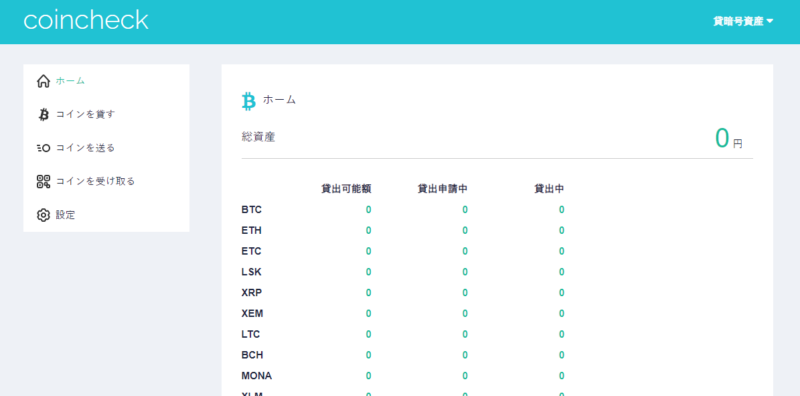Click ETH 貸出可能額 value

pyautogui.click(x=368, y=231)
